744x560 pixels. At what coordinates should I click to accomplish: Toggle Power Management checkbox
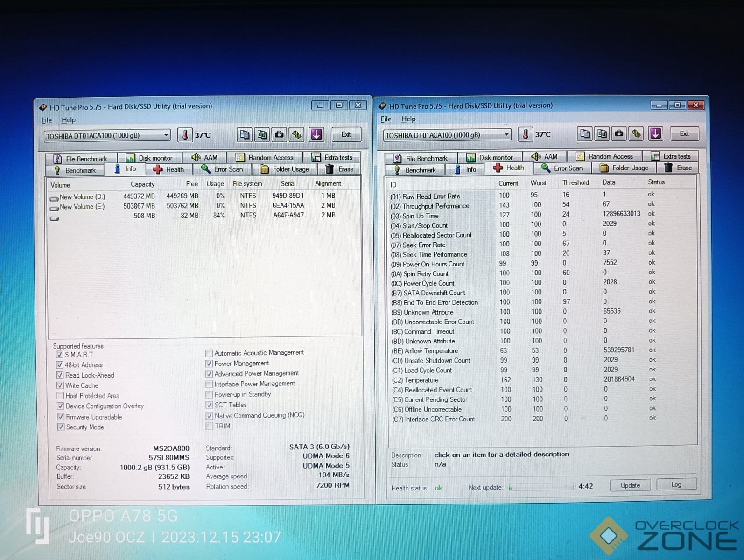click(209, 364)
